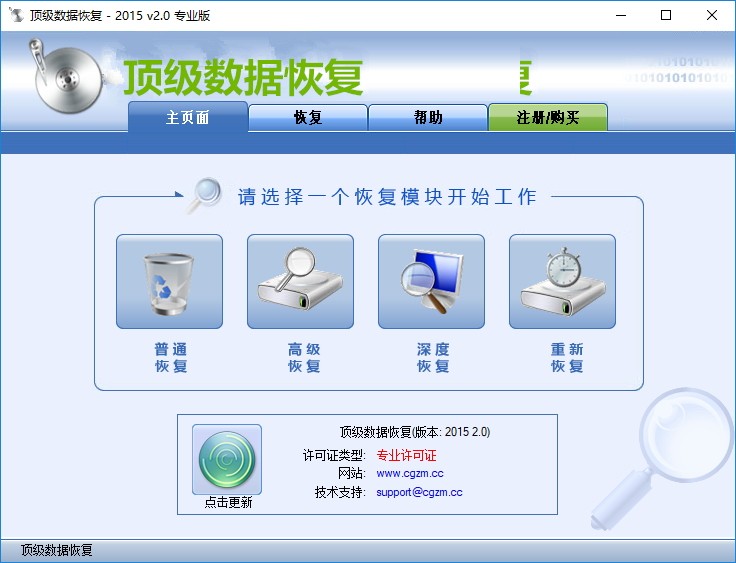Image resolution: width=736 pixels, height=563 pixels.
Task: Click the 高级恢复 text label
Action: pos(304,357)
